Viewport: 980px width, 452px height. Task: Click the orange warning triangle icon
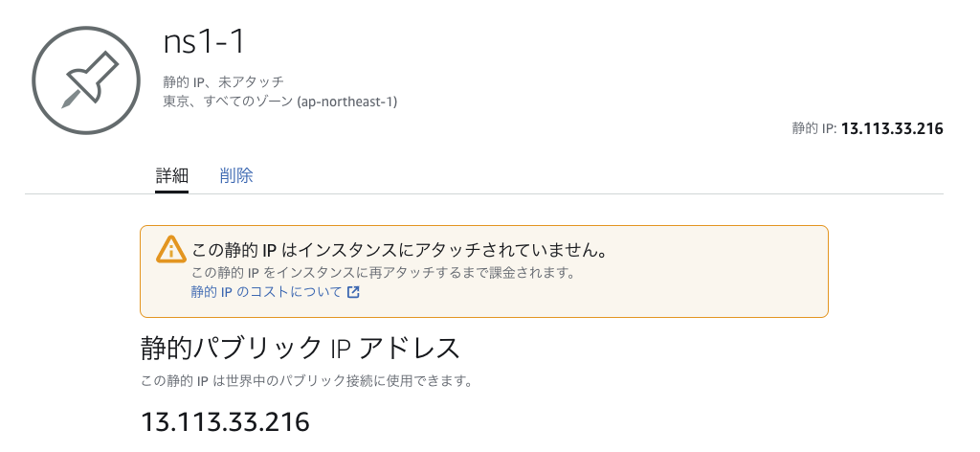(170, 250)
